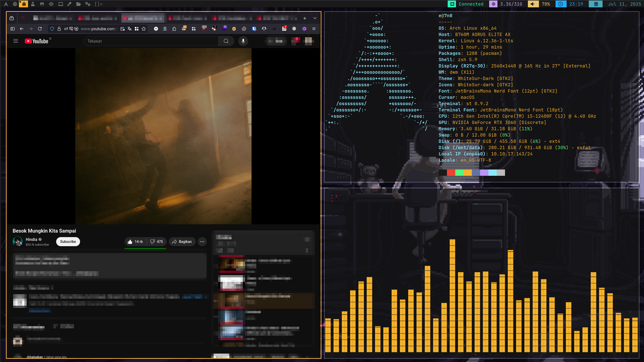Image resolution: width=644 pixels, height=362 pixels.
Task: Click the YouTube voice search microphone
Action: coord(243,41)
